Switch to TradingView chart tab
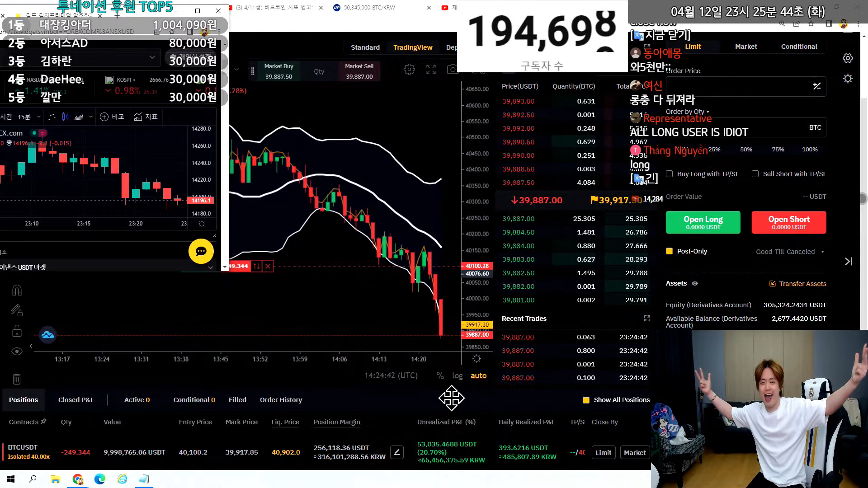Viewport: 868px width, 488px height. click(413, 47)
